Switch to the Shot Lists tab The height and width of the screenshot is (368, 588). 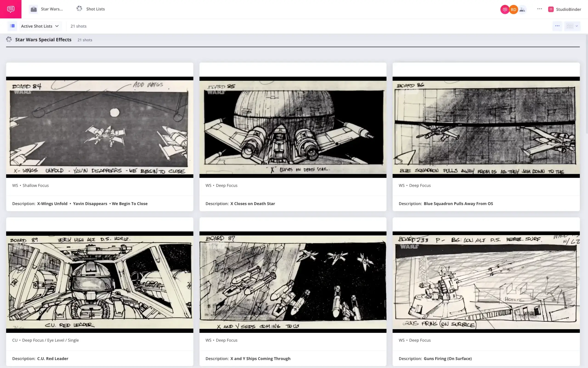[96, 9]
